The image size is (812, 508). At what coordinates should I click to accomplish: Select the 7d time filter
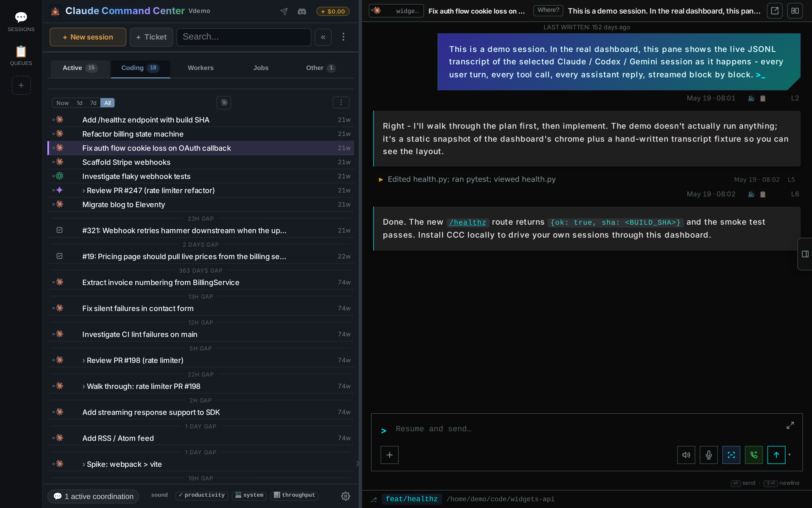(93, 103)
